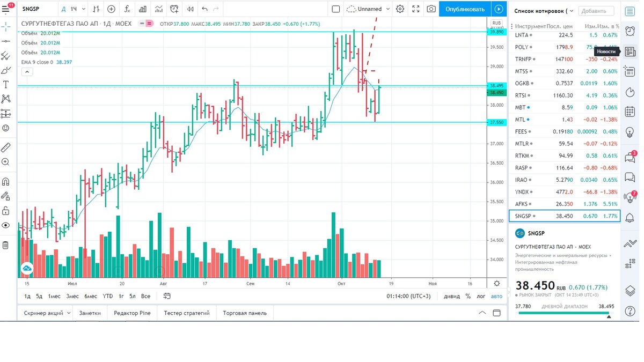Select the Д daily interval
Viewport: 644px width, 362px height.
pyautogui.click(x=63, y=9)
